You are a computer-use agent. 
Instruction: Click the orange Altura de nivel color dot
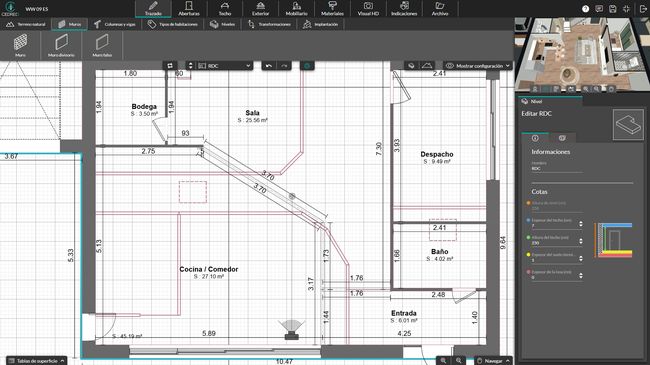[x=528, y=203]
